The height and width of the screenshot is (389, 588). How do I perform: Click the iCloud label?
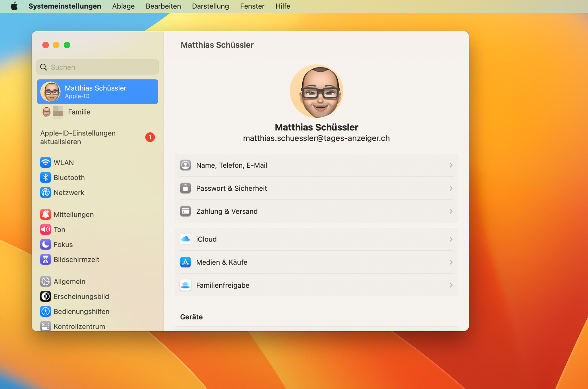point(206,239)
